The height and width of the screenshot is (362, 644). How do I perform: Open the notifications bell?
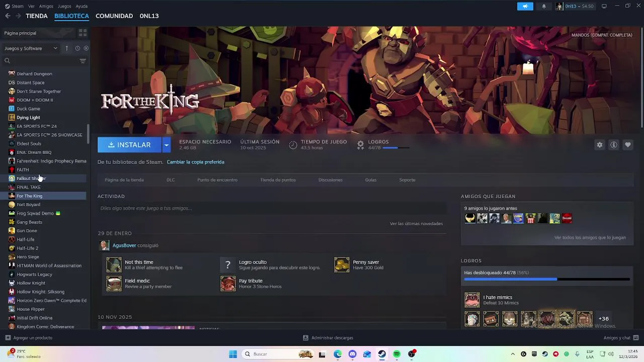click(x=544, y=6)
